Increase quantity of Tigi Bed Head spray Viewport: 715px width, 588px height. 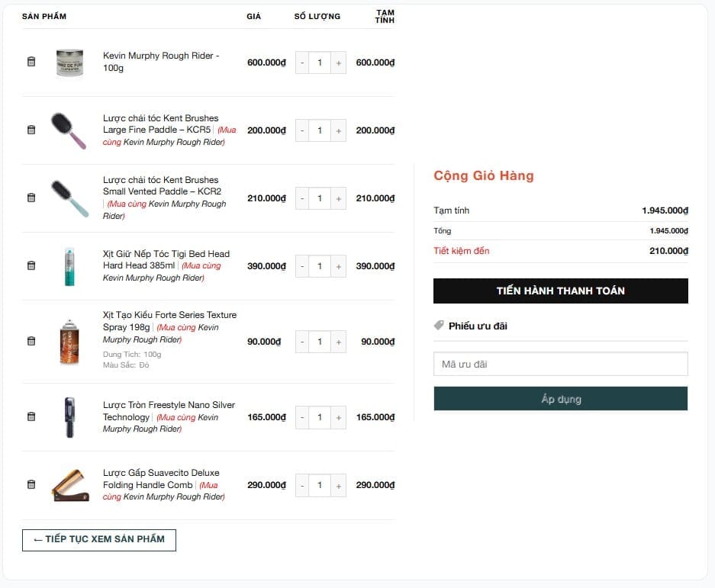point(338,266)
